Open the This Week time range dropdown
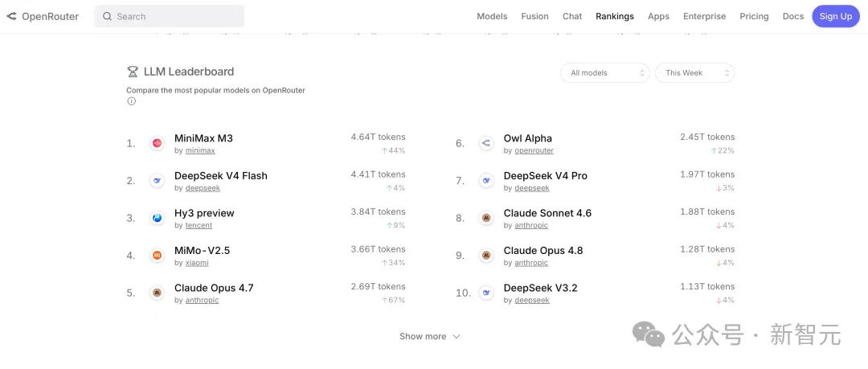 [x=694, y=72]
